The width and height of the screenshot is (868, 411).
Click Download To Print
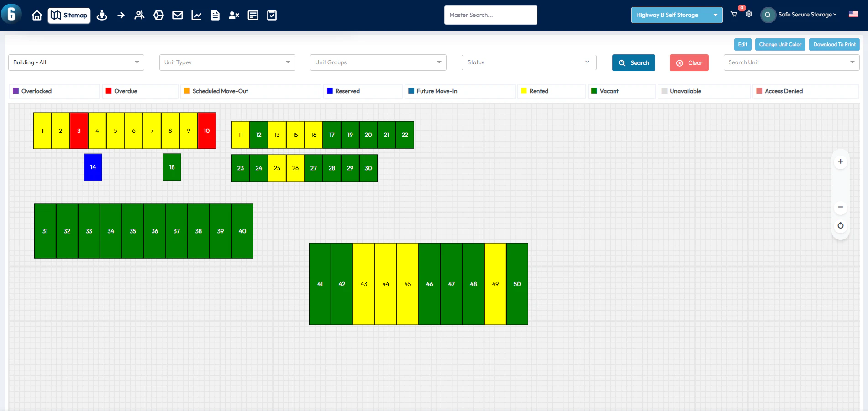coord(834,44)
